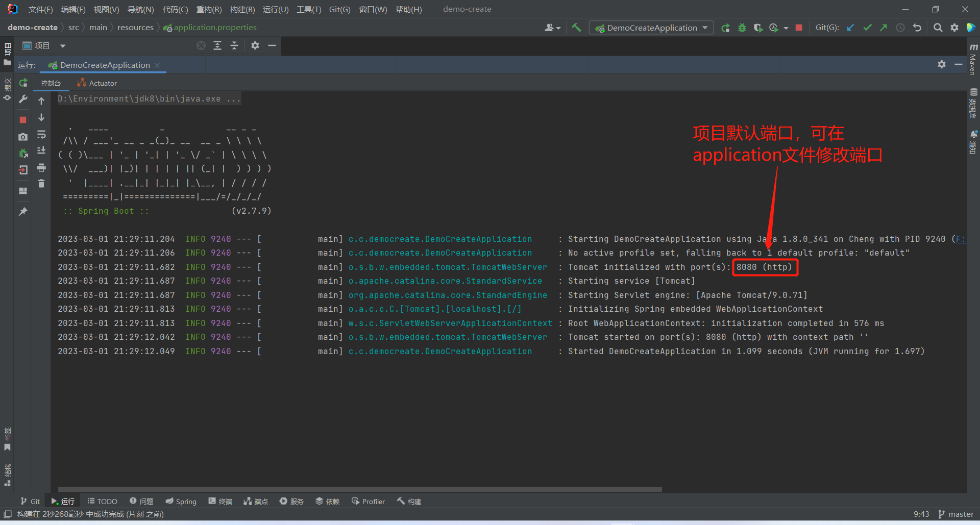Collapse all in the project panel
This screenshot has width=980, height=525.
[x=234, y=46]
